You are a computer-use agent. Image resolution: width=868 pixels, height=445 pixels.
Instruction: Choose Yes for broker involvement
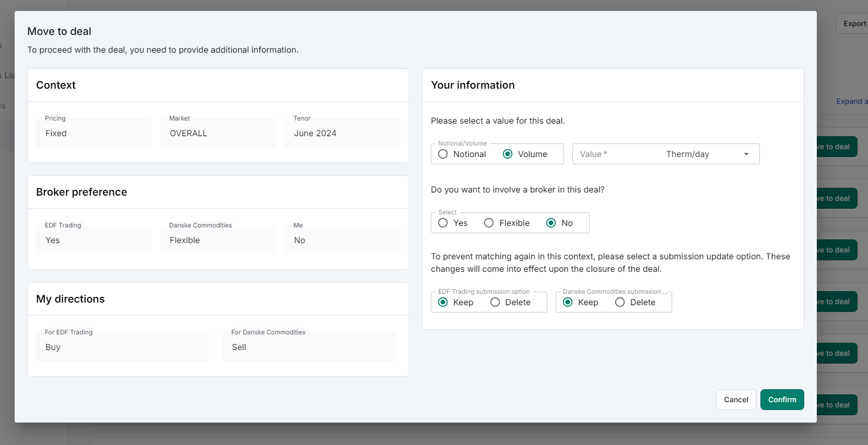click(x=443, y=223)
